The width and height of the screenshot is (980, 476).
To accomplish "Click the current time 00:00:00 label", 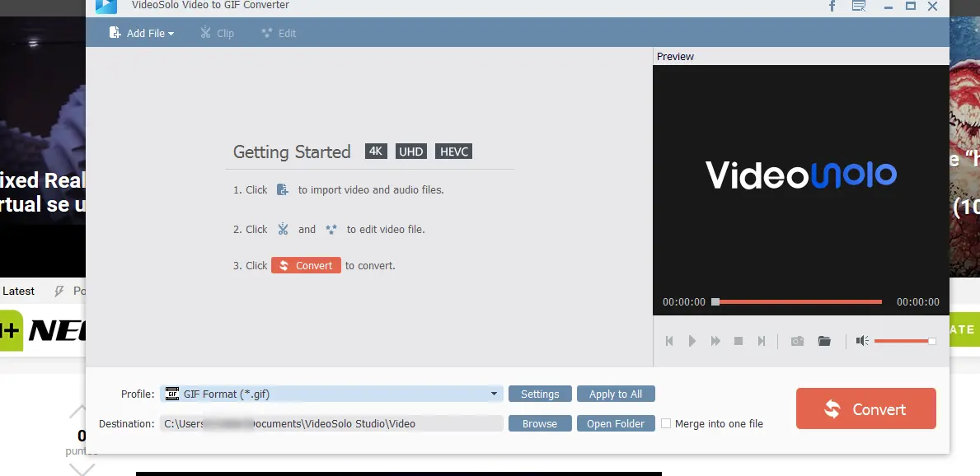I will 684,302.
